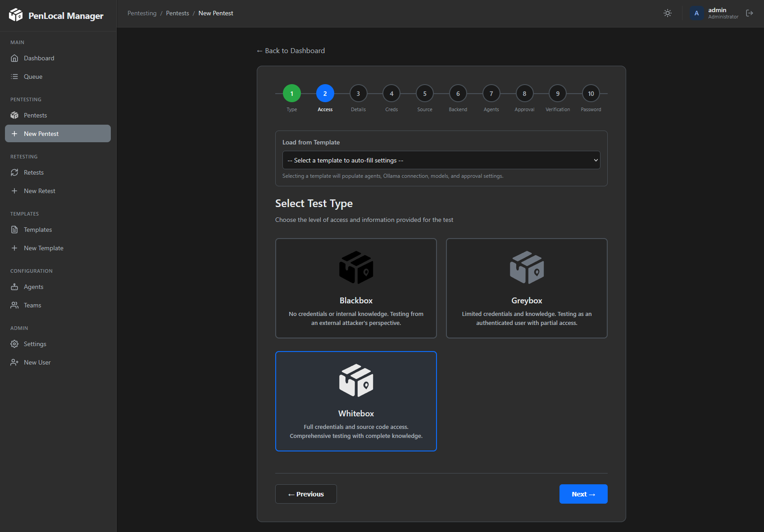The height and width of the screenshot is (532, 764).
Task: Click the PenLocal Manager logo icon
Action: point(16,15)
